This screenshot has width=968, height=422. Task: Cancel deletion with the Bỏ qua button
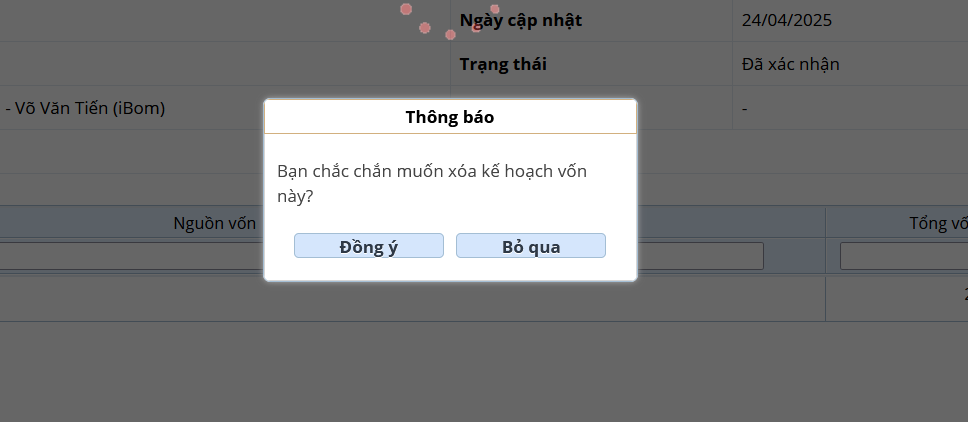tap(531, 246)
